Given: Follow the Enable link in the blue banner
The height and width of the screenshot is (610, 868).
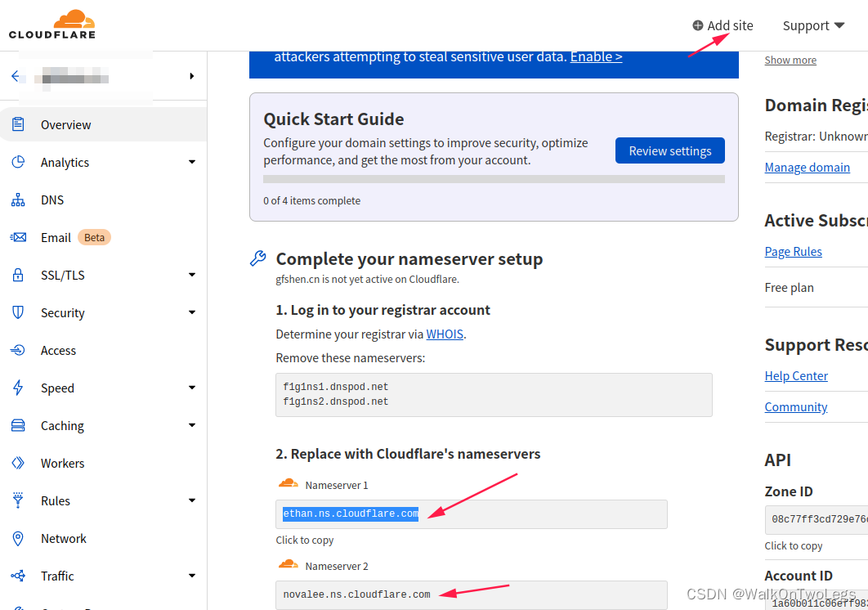Looking at the screenshot, I should 596,56.
